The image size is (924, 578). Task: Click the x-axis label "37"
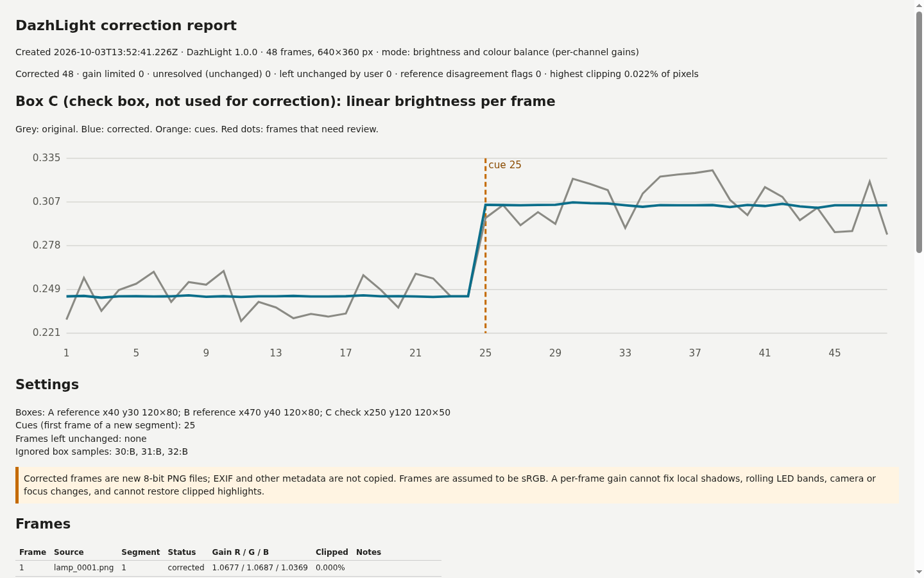pyautogui.click(x=695, y=353)
